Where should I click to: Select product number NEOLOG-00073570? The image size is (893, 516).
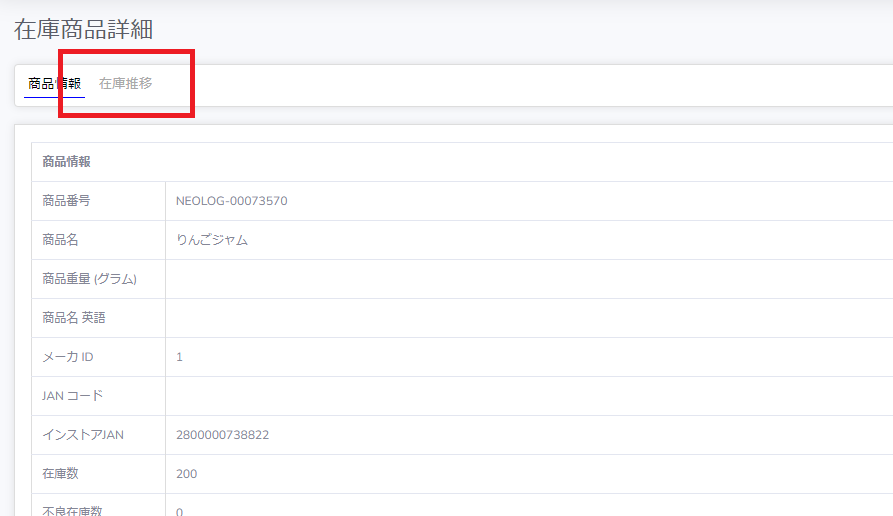(231, 201)
